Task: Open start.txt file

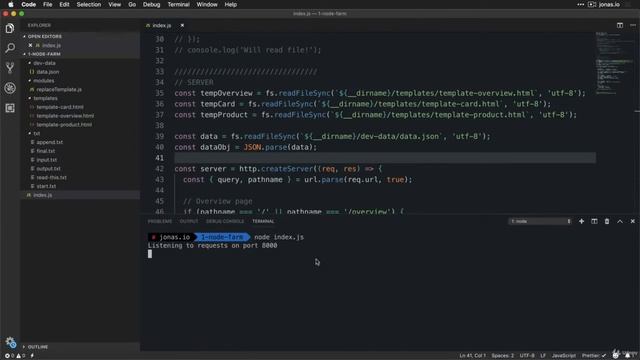Action: pyautogui.click(x=46, y=186)
